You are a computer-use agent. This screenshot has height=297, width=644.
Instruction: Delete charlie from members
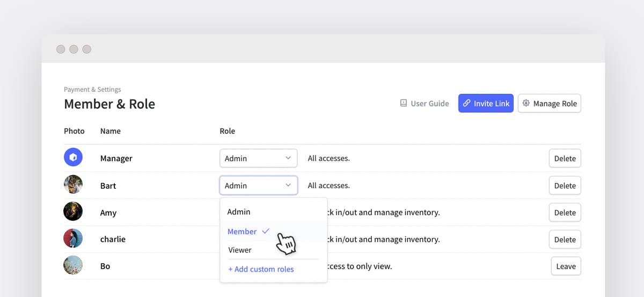coord(565,239)
